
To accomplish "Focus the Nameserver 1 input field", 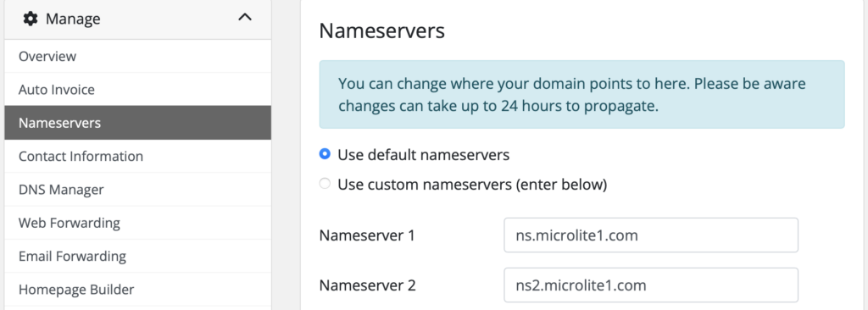I will tap(651, 235).
